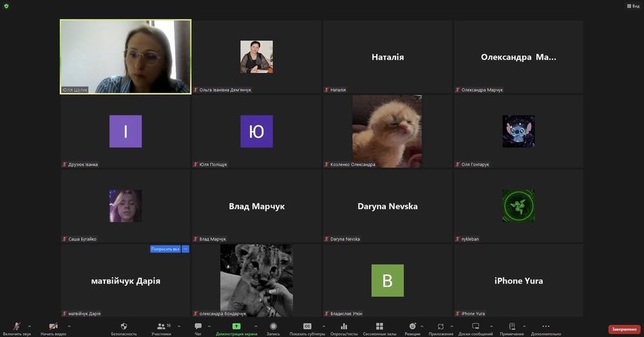The width and height of the screenshot is (644, 337).
Task: Open three-dots menu on матвійчук Дарія tile
Action: [185, 249]
